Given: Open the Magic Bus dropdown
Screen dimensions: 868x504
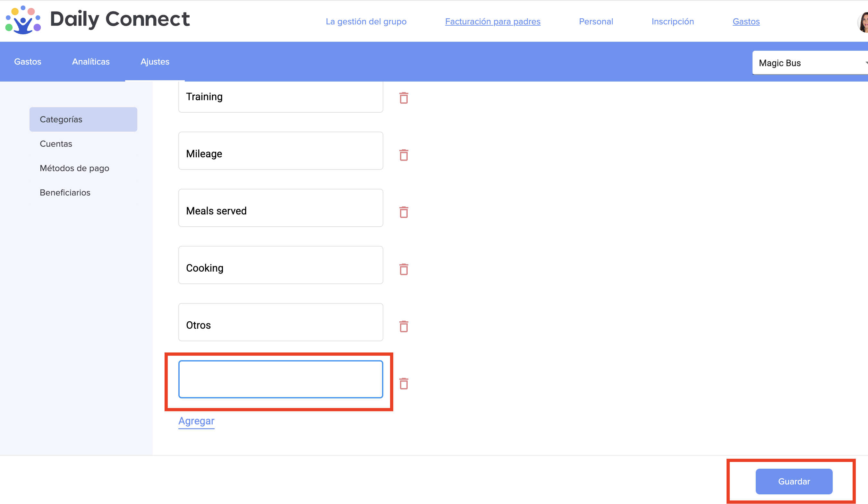Looking at the screenshot, I should tap(809, 63).
